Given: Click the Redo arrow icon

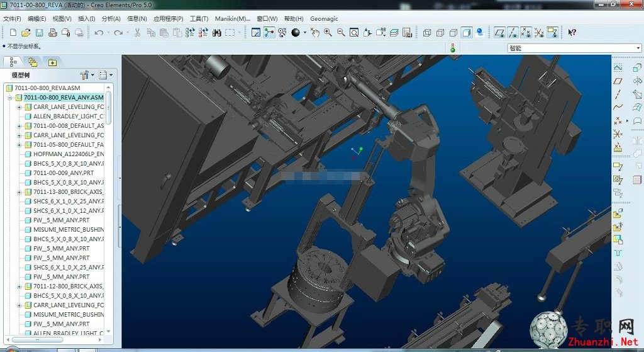Looking at the screenshot, I should [118, 33].
